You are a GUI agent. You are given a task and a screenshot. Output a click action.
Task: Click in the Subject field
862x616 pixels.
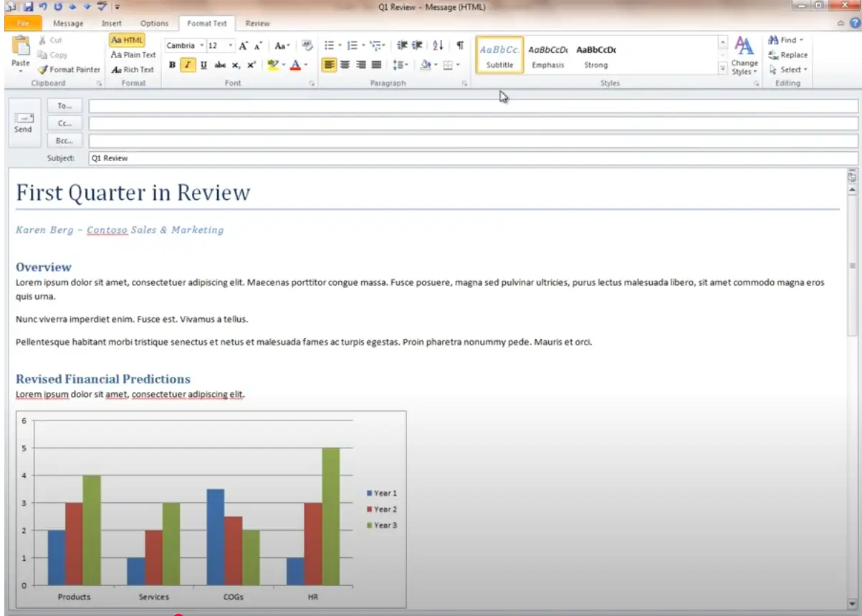click(473, 158)
